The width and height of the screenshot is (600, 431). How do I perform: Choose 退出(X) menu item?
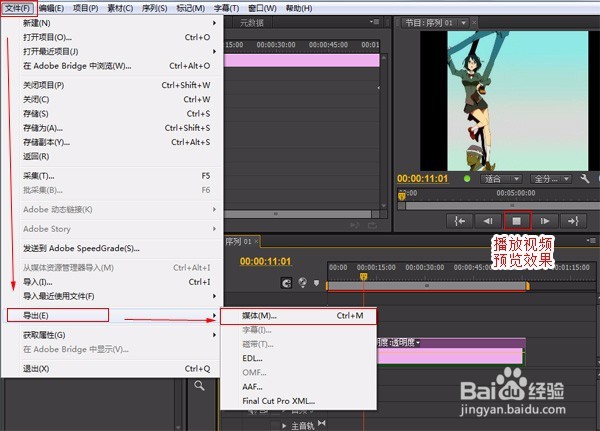coord(112,369)
